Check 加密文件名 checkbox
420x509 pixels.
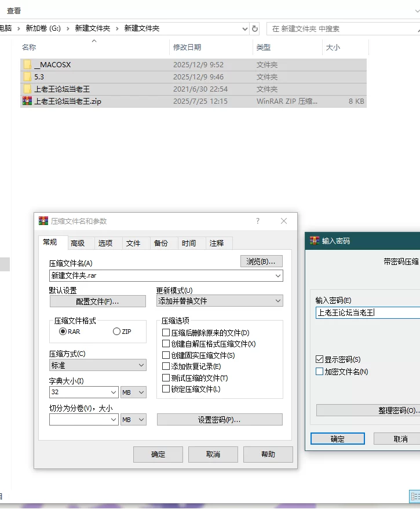pos(319,372)
